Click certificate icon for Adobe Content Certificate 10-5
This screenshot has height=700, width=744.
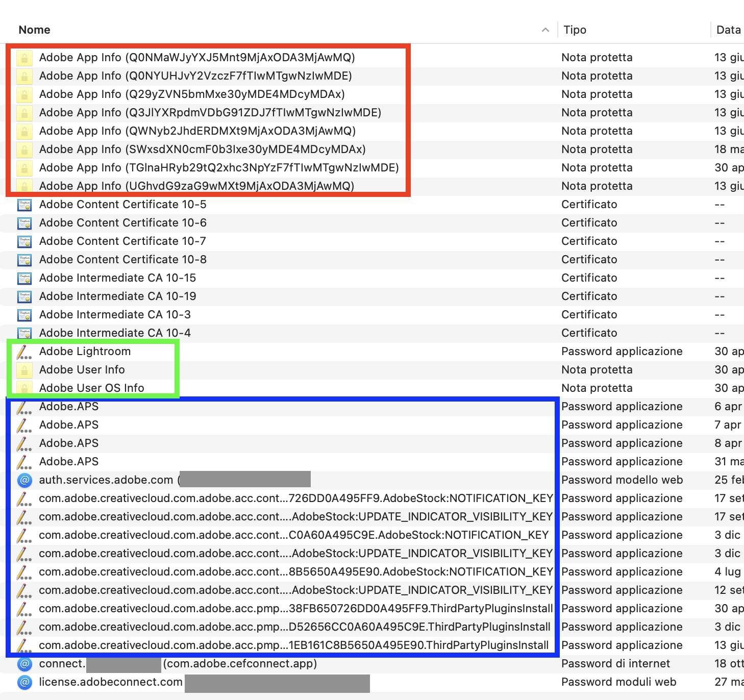pyautogui.click(x=24, y=205)
